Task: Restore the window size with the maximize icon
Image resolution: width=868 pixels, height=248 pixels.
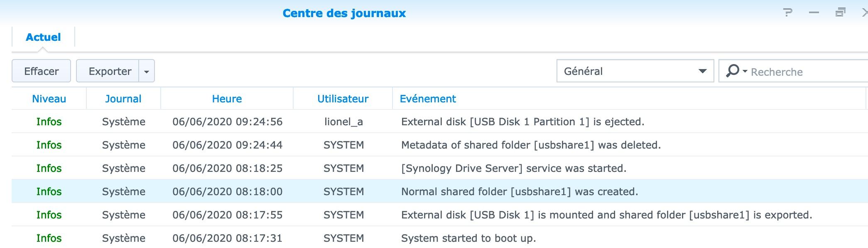Action: (x=840, y=13)
